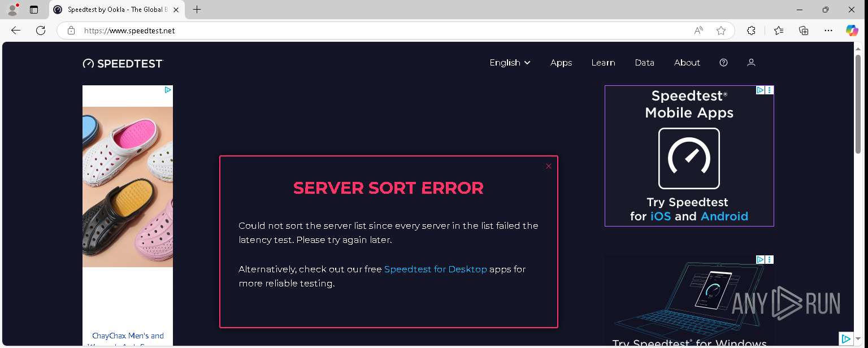Image resolution: width=868 pixels, height=348 pixels.
Task: Open ad options on Windows ad
Action: pos(770,260)
